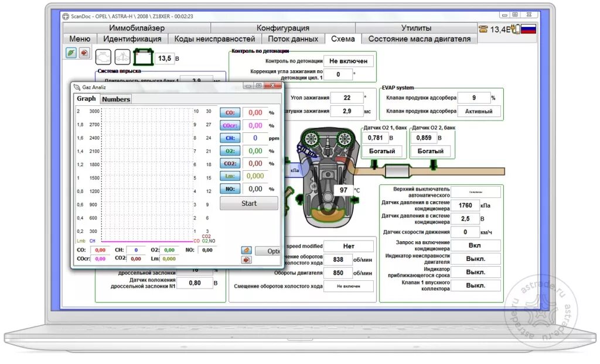The image size is (600, 364).
Task: Toggle the O2: channel button
Action: [230, 151]
